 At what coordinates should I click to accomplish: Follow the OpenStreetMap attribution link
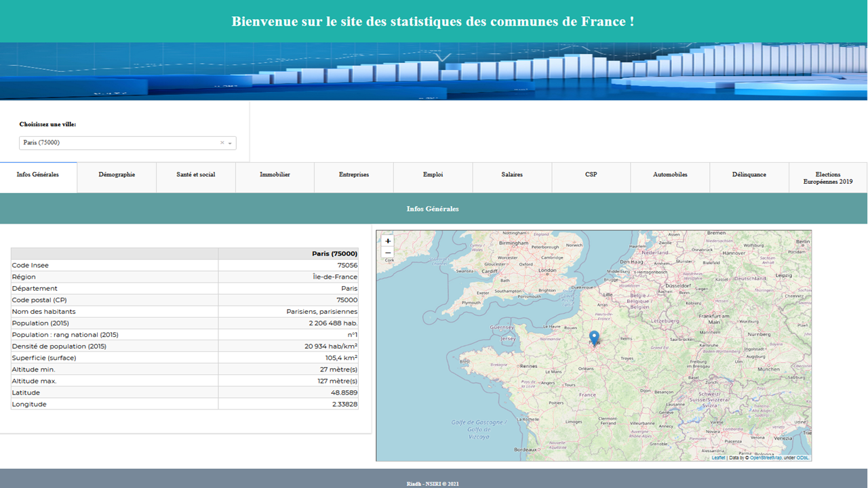(x=766, y=458)
